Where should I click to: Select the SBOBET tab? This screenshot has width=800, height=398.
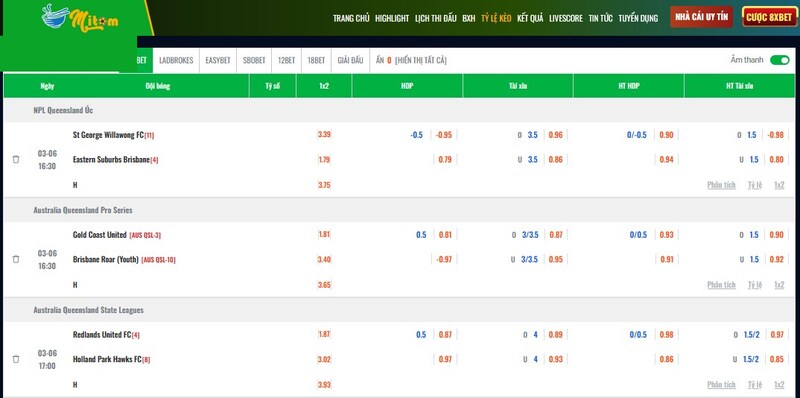[254, 60]
